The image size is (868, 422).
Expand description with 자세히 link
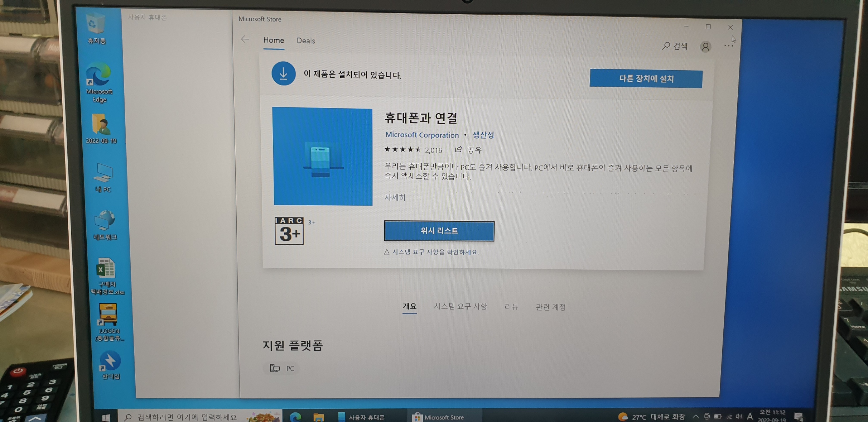[395, 197]
